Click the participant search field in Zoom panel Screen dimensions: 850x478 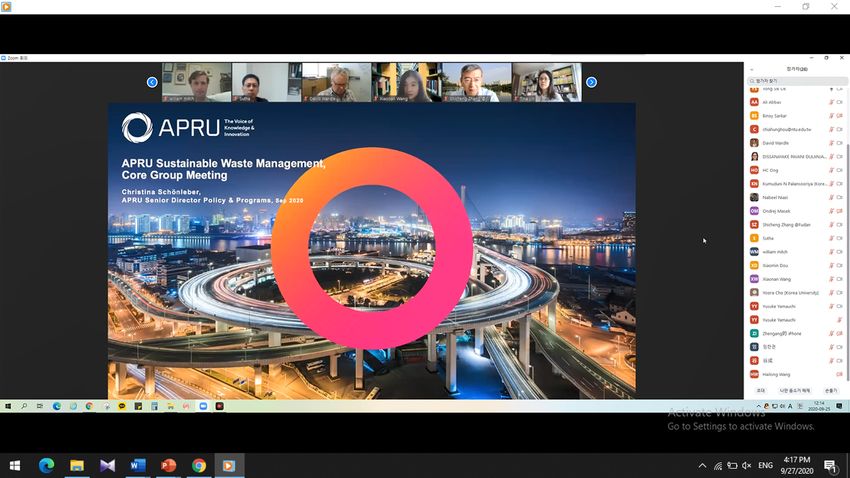pyautogui.click(x=796, y=81)
